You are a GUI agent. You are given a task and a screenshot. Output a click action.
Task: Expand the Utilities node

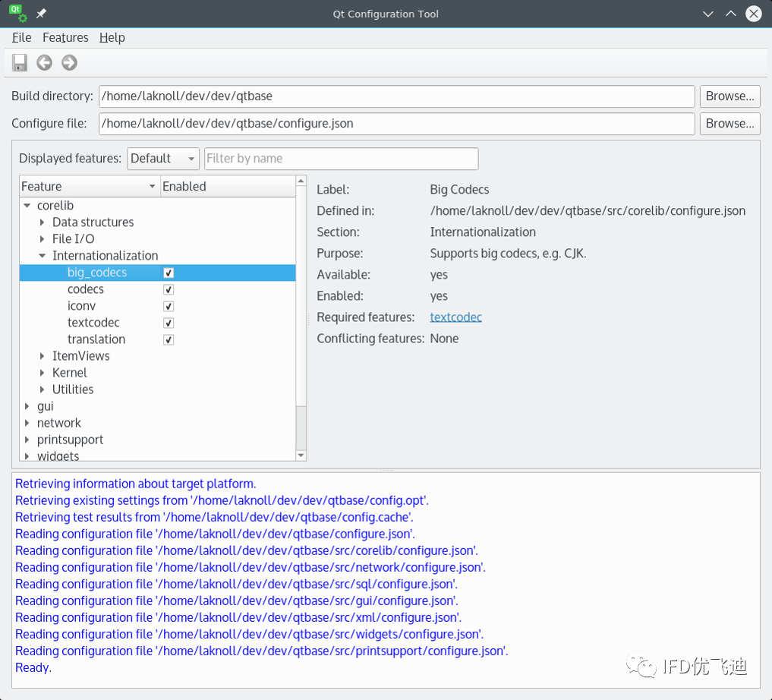[x=43, y=389]
